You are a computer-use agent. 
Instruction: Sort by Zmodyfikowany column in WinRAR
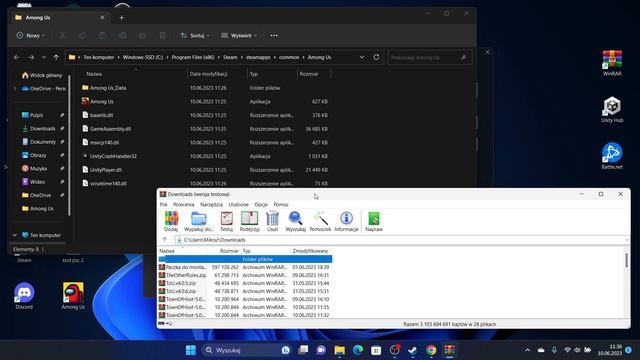click(x=310, y=251)
